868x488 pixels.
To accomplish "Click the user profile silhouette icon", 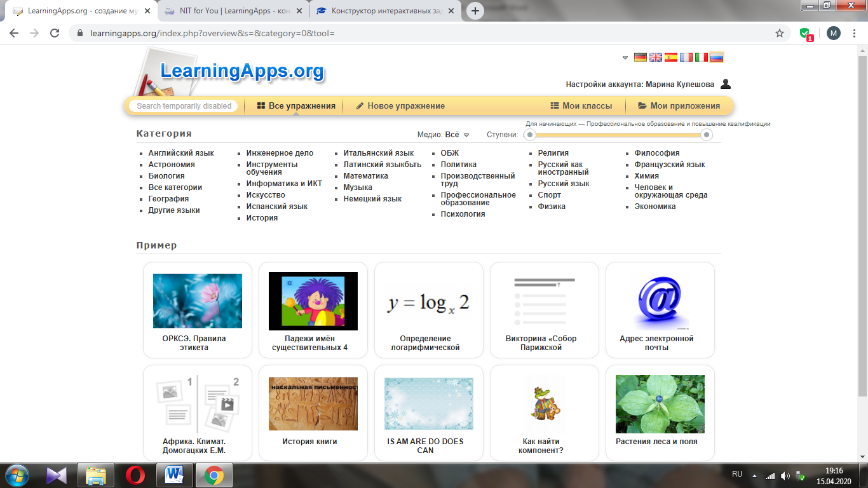I will [x=726, y=84].
